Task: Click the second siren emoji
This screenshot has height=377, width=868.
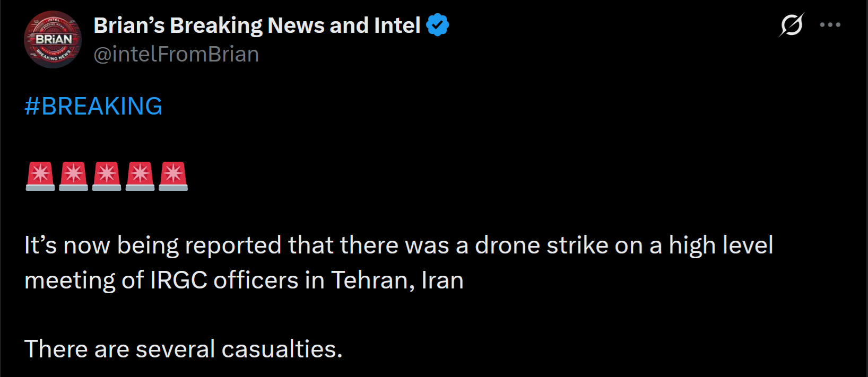Action: pyautogui.click(x=74, y=176)
